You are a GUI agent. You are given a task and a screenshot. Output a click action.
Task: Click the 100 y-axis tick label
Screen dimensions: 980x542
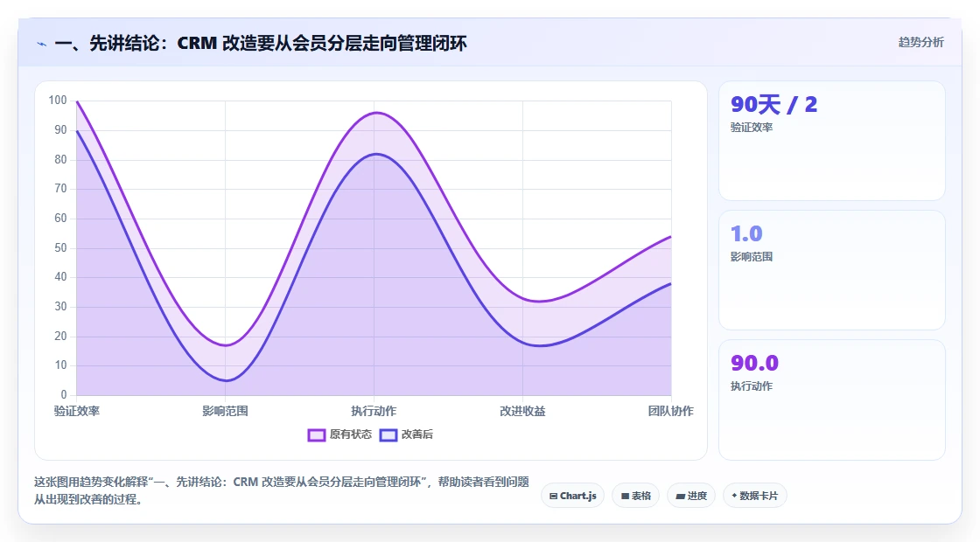tap(58, 100)
